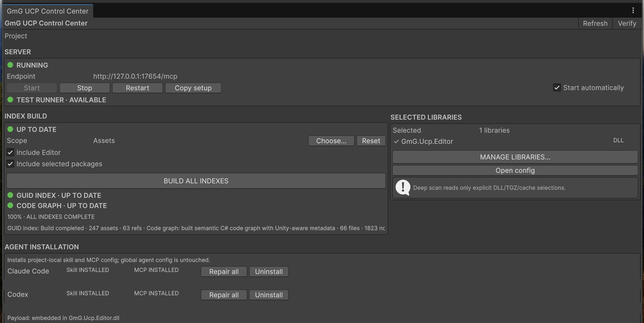Click the GUID INDEX status dot
The image size is (644, 323).
(10, 195)
